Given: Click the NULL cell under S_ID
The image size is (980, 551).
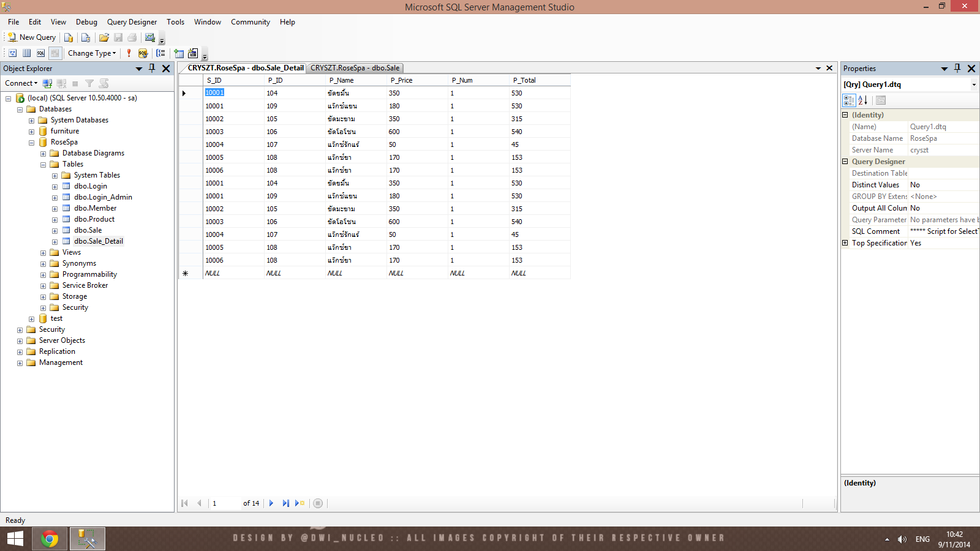Looking at the screenshot, I should click(233, 273).
